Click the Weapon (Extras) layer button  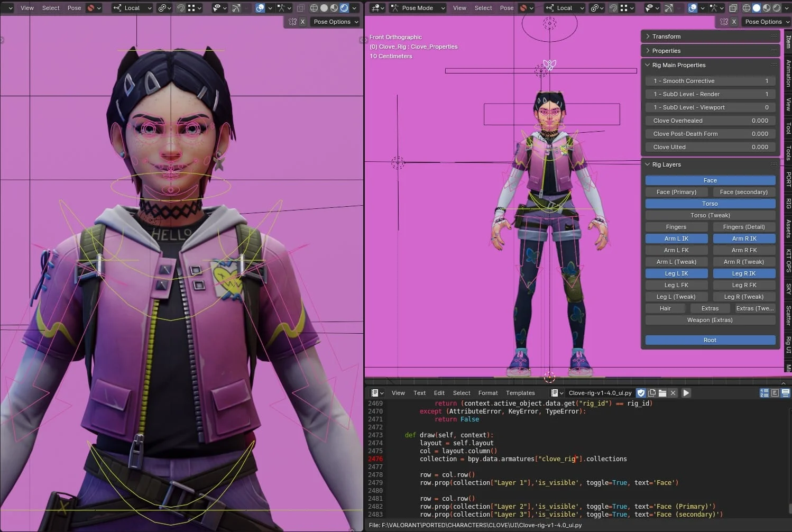(x=710, y=320)
